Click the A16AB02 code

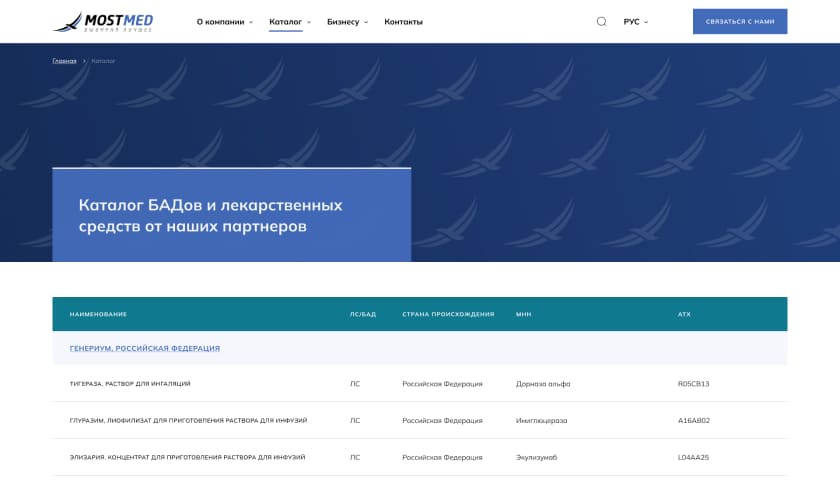coord(694,421)
